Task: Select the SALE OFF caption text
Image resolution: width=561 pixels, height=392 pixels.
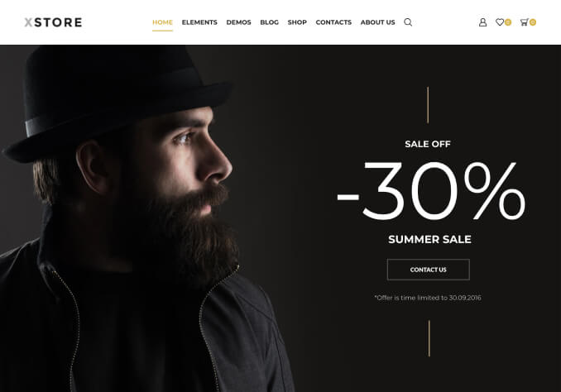Action: 428,144
